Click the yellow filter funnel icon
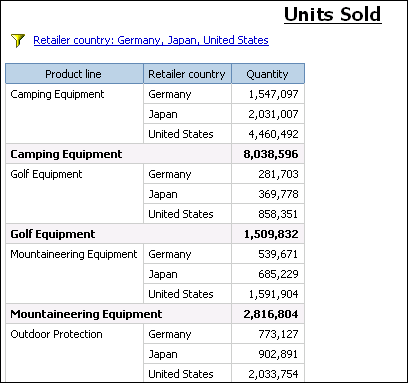This screenshot has height=383, width=408. [18, 41]
